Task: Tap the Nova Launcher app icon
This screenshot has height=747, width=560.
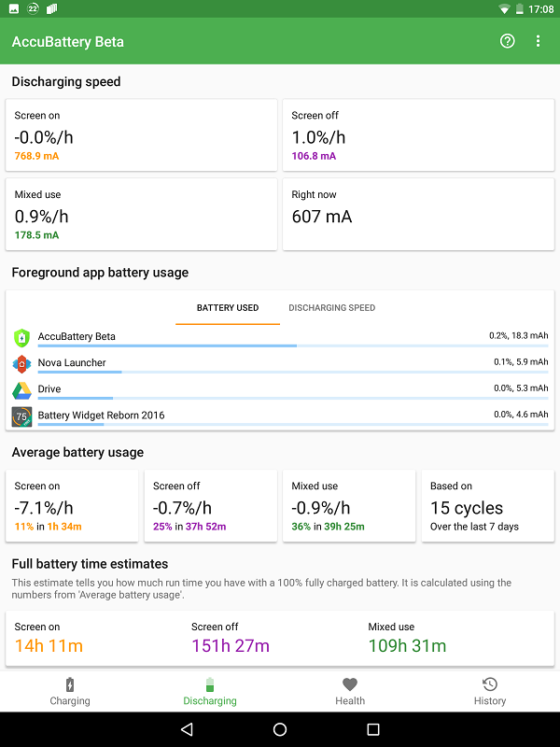Action: 22,364
